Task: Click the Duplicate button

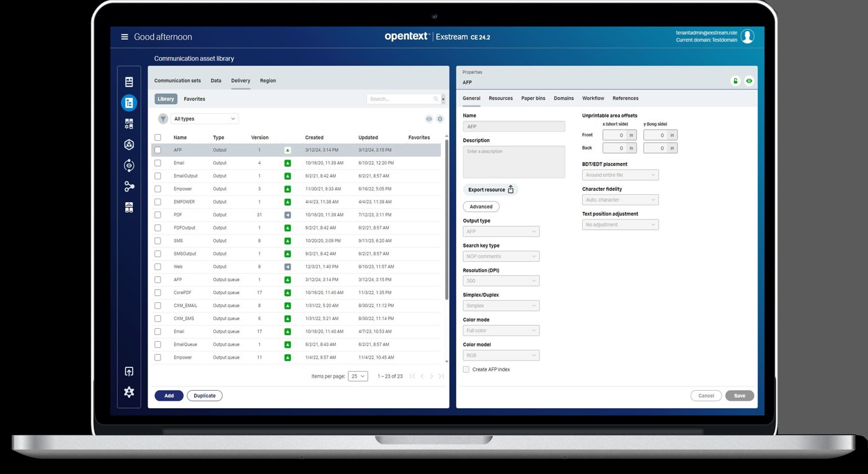Action: [205, 396]
